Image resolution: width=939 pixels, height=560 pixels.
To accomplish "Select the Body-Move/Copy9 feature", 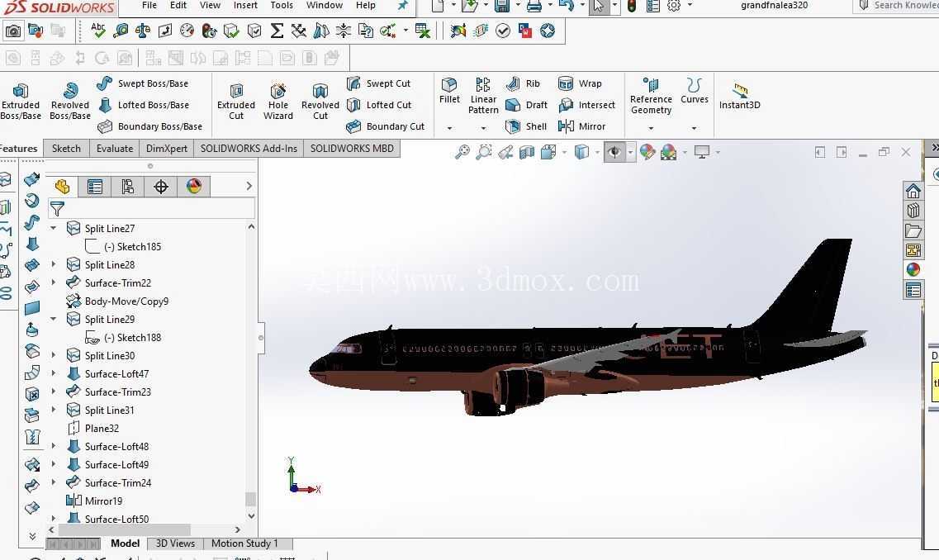I will coord(117,301).
